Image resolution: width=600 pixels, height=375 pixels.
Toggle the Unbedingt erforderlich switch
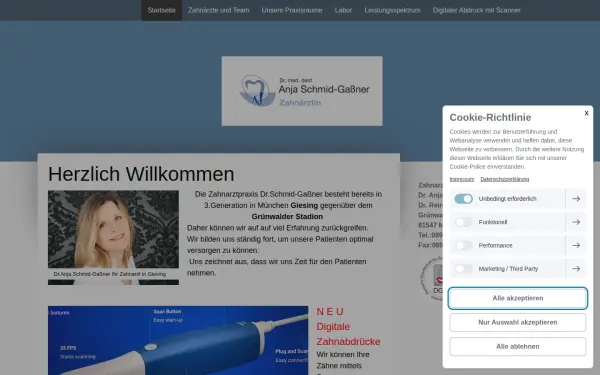463,199
